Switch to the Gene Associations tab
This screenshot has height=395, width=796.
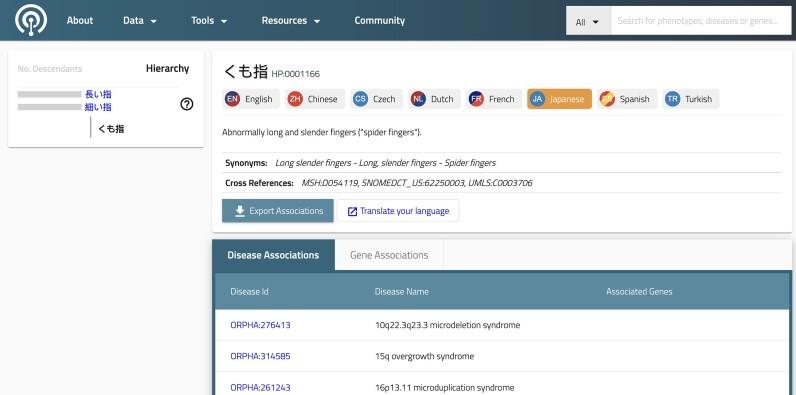pos(389,255)
